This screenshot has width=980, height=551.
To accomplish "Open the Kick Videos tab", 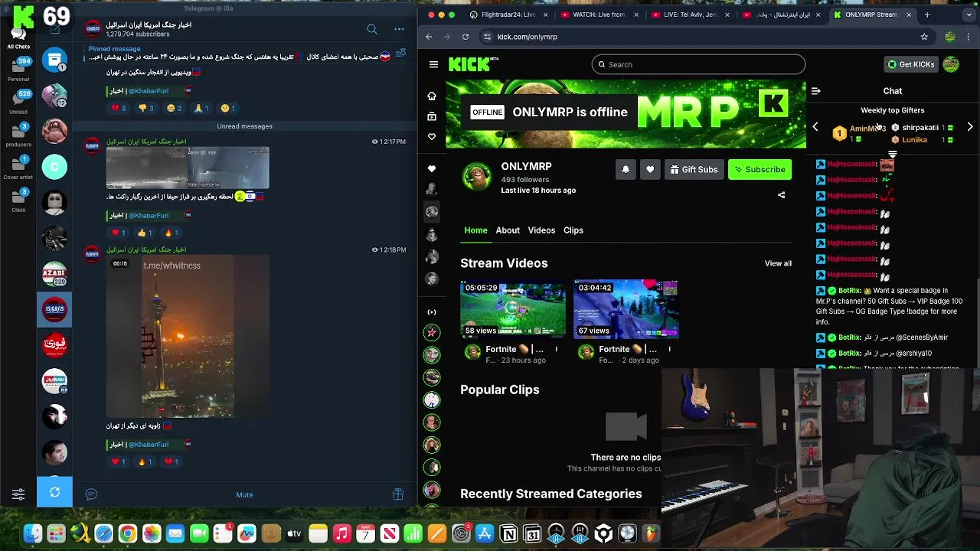I will pos(541,230).
